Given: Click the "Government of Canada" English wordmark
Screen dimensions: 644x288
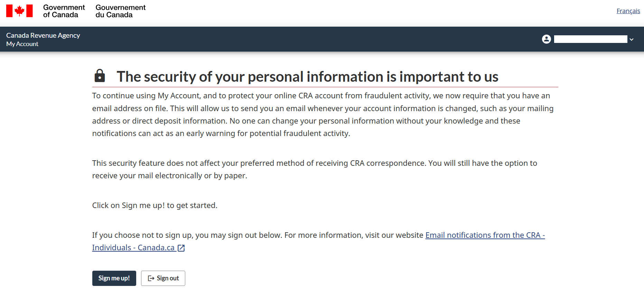Looking at the screenshot, I should (x=64, y=11).
